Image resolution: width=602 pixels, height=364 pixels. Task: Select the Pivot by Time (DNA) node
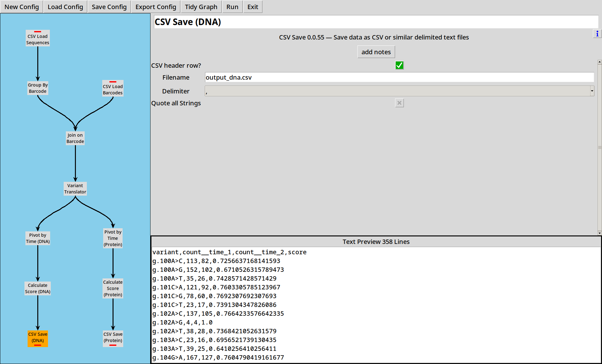38,238
